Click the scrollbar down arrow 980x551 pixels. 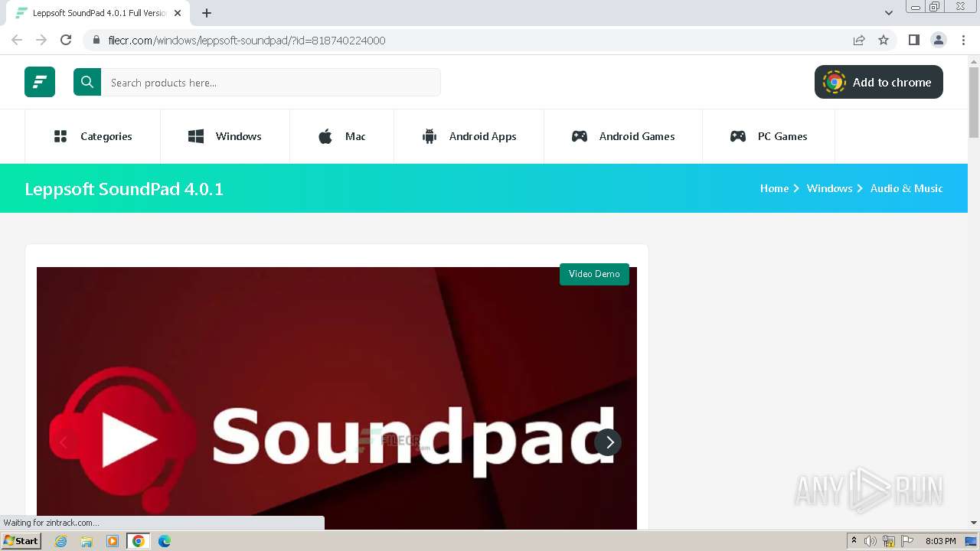974,523
